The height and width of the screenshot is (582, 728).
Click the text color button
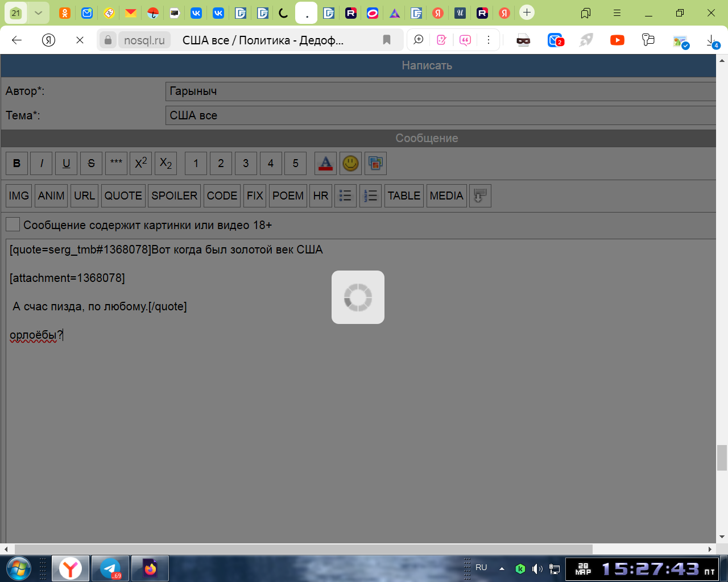[325, 164]
